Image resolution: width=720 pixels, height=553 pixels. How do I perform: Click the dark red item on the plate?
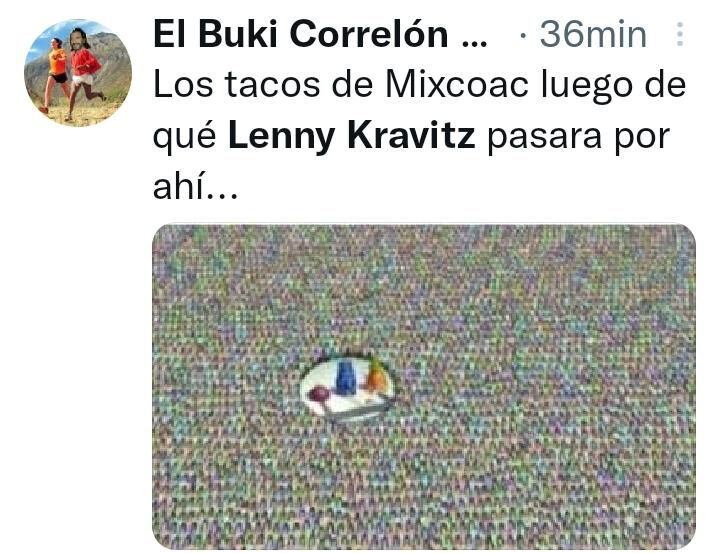click(x=319, y=394)
